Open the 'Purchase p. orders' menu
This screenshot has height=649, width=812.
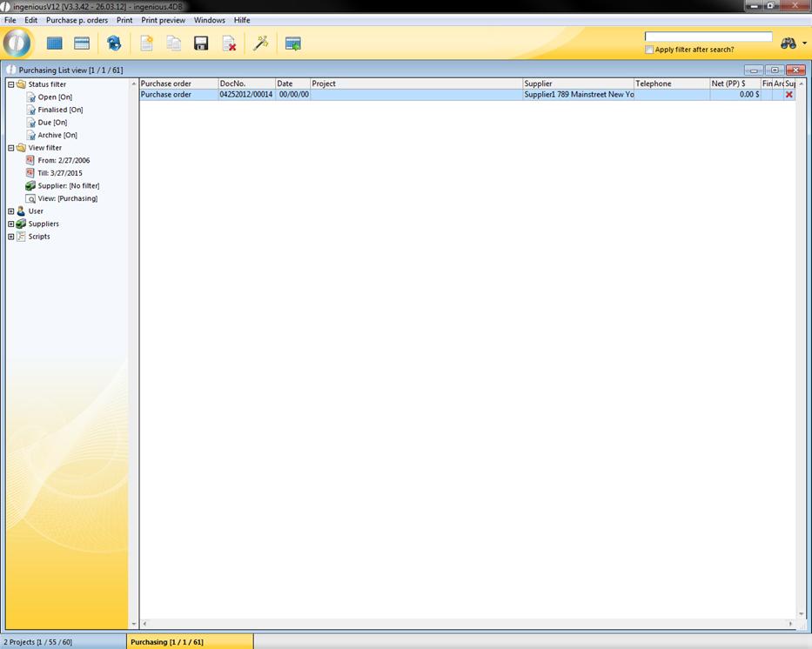pos(77,20)
